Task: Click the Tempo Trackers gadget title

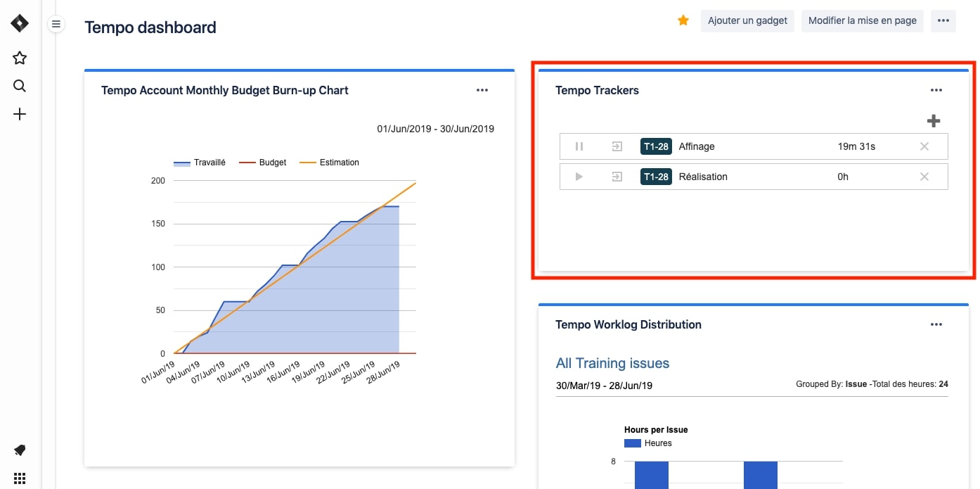Action: [x=597, y=90]
